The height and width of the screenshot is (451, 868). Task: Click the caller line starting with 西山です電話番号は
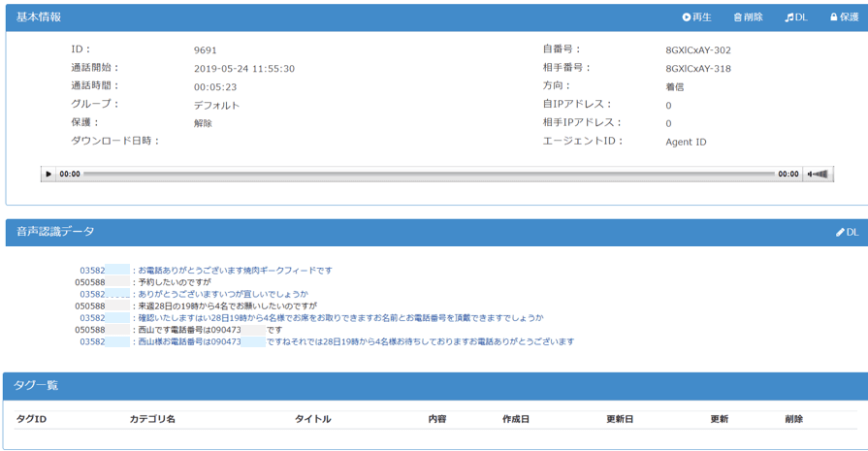click(x=209, y=330)
